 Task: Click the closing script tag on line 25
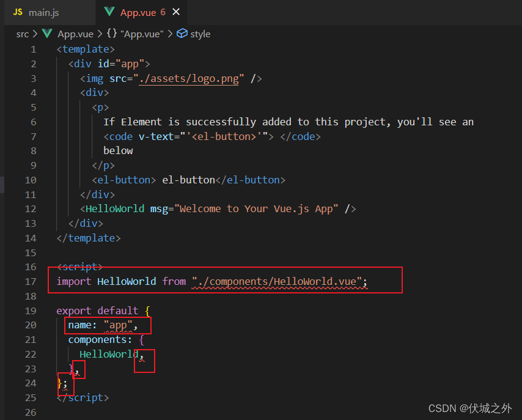[x=83, y=397]
